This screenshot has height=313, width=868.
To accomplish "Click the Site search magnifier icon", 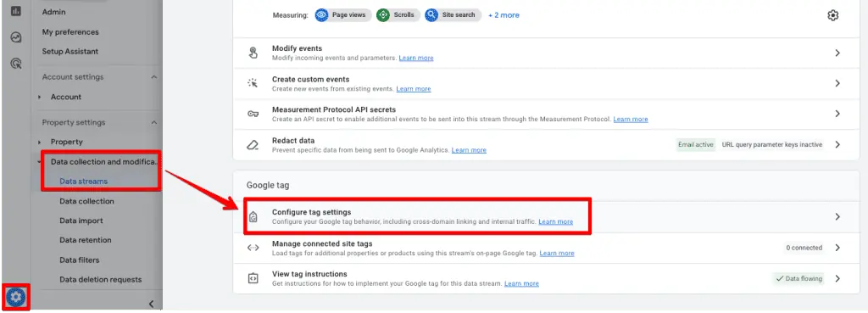I will pos(431,15).
